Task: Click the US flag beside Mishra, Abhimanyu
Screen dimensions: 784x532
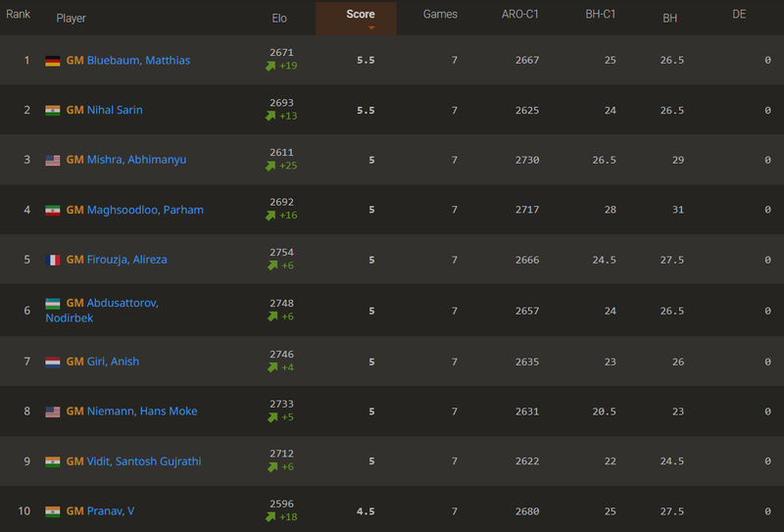Action: [x=53, y=161]
